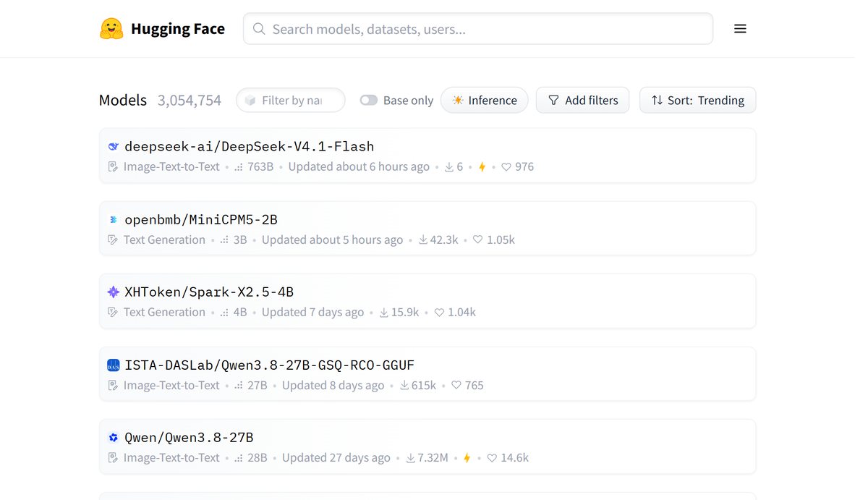Click 'Updated 27 days ago' text
Screen dimensions: 868x500
(x=336, y=458)
